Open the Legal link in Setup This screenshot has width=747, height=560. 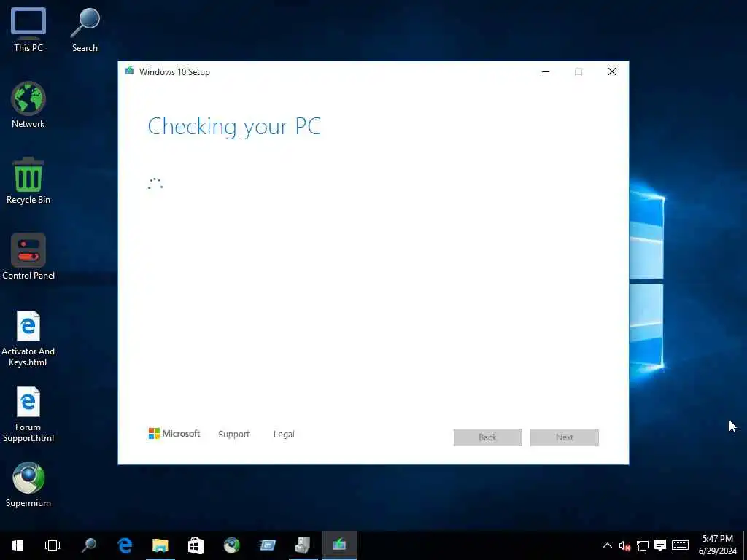(x=284, y=435)
